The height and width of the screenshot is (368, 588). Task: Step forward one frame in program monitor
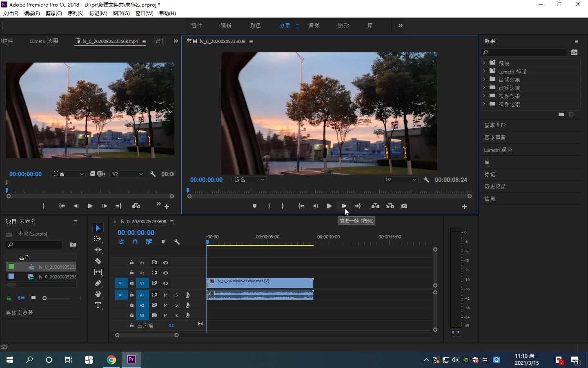344,206
